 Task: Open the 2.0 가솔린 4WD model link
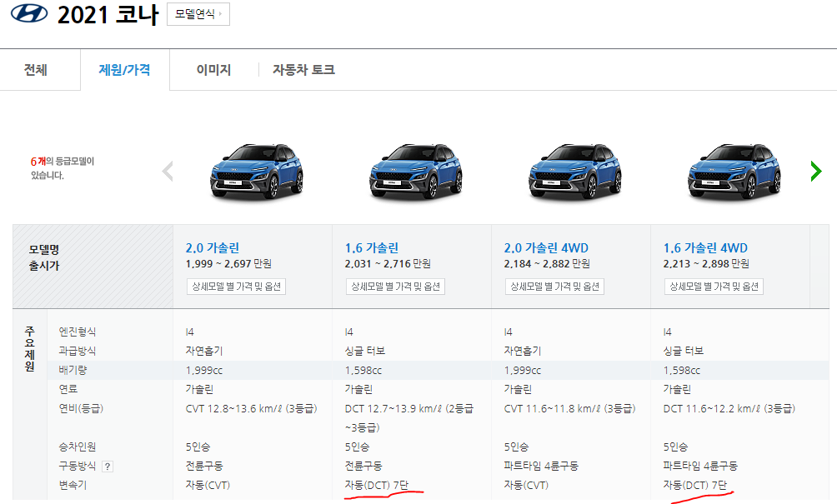pos(546,248)
